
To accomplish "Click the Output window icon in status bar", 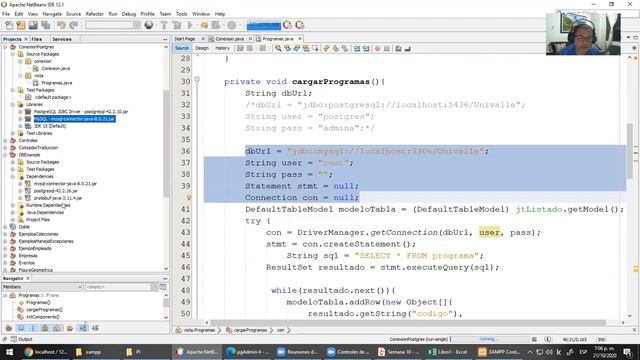I will point(14,339).
